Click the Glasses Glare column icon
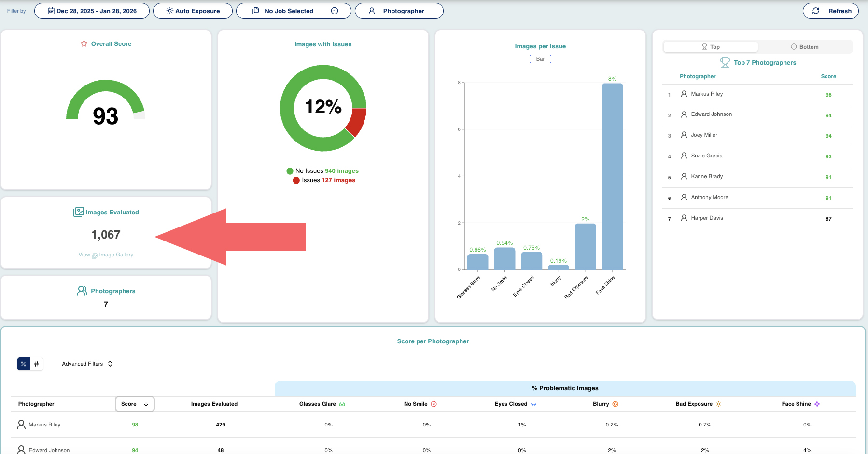This screenshot has height=454, width=868. (x=342, y=404)
